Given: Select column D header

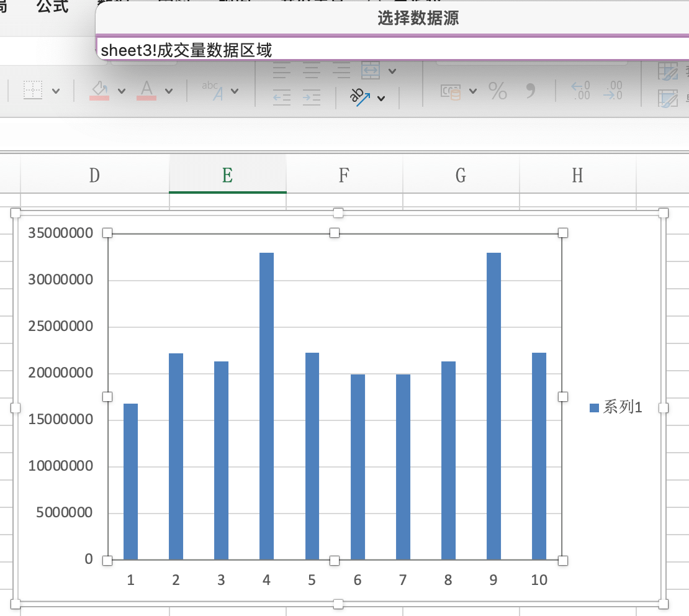Looking at the screenshot, I should [94, 175].
